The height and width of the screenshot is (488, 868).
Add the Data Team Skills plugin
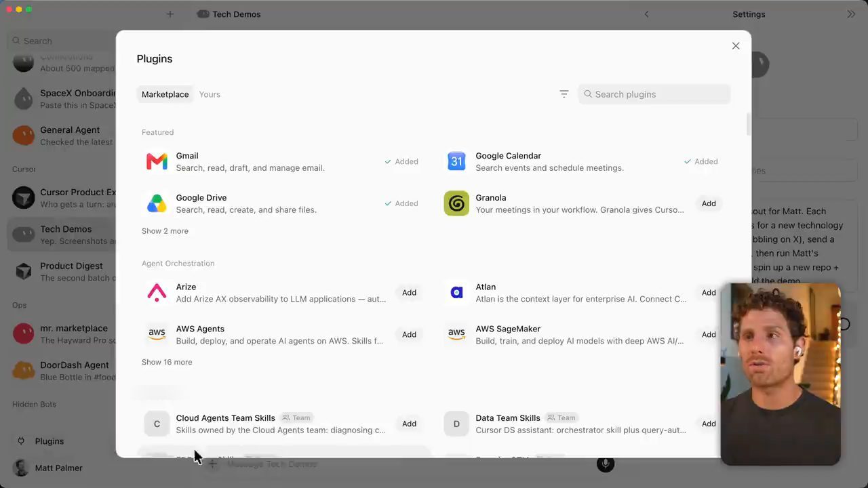tap(709, 424)
